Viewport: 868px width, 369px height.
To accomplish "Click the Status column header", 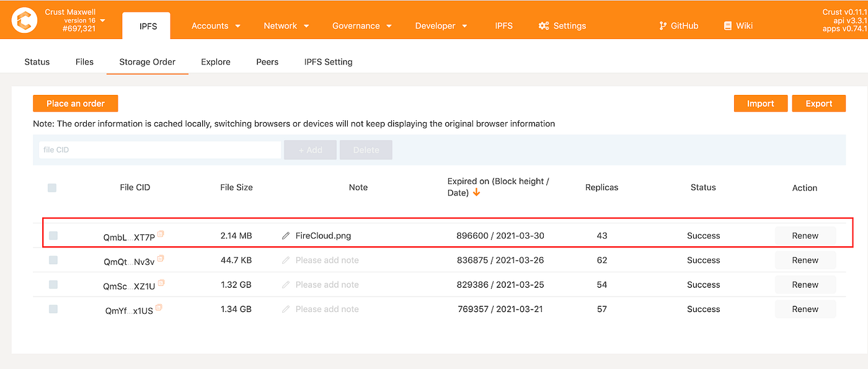I will [x=703, y=187].
